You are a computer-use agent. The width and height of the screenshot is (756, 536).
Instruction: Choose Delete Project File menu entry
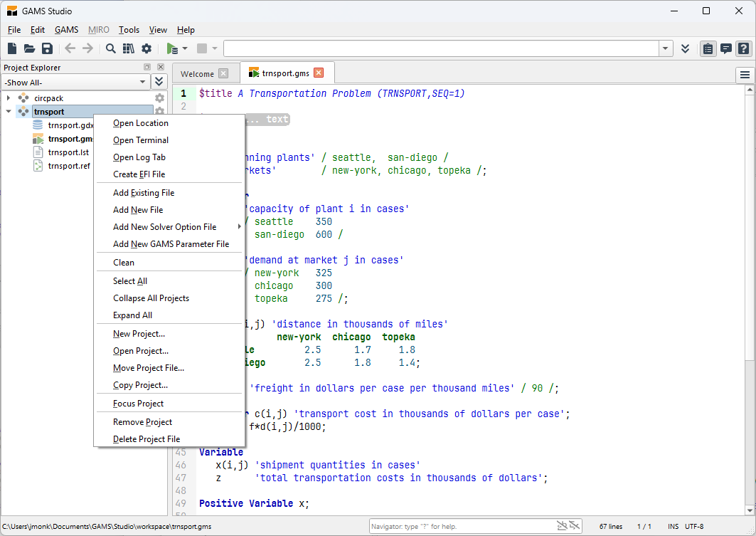[x=147, y=439]
